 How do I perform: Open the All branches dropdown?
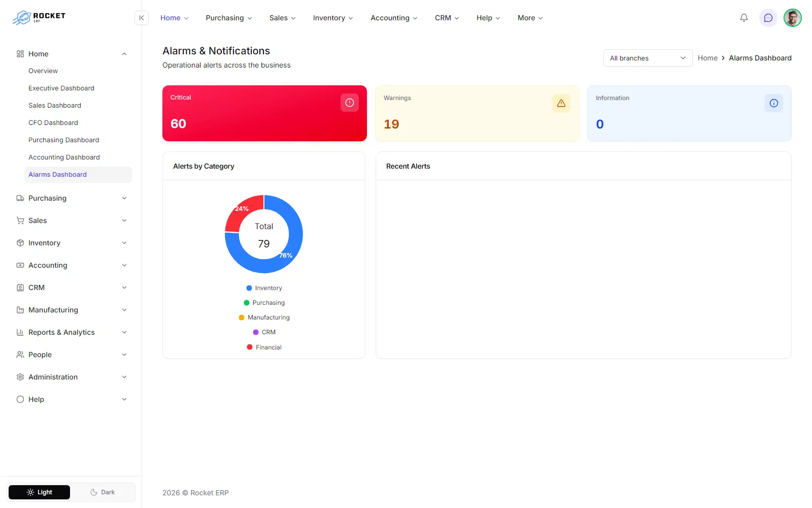click(x=648, y=58)
